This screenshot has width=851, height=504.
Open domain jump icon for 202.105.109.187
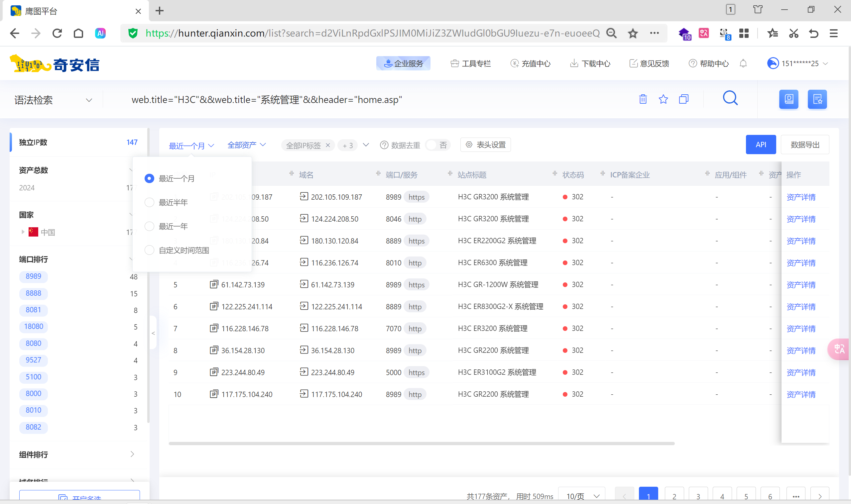coord(304,196)
